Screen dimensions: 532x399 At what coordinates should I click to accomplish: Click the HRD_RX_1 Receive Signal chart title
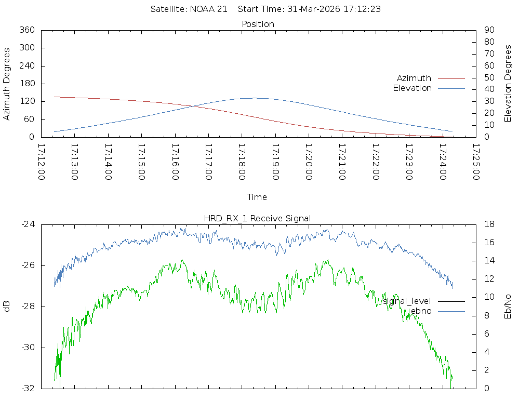(258, 218)
